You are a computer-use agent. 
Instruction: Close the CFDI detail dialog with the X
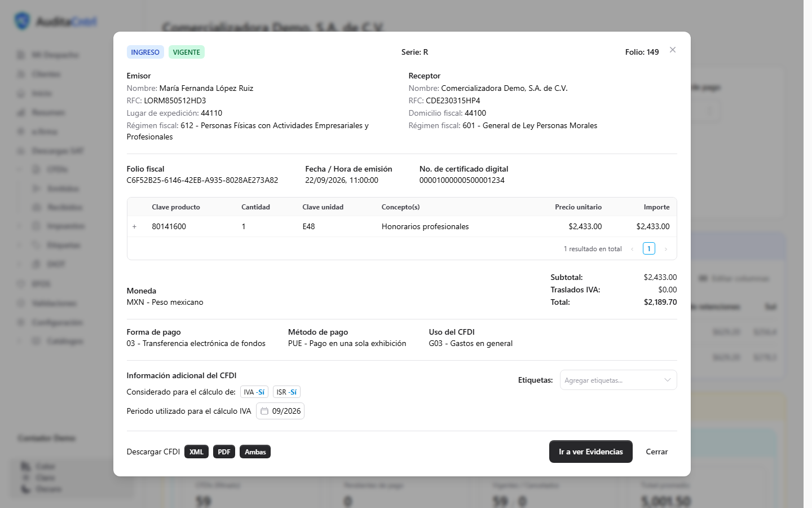tap(673, 50)
